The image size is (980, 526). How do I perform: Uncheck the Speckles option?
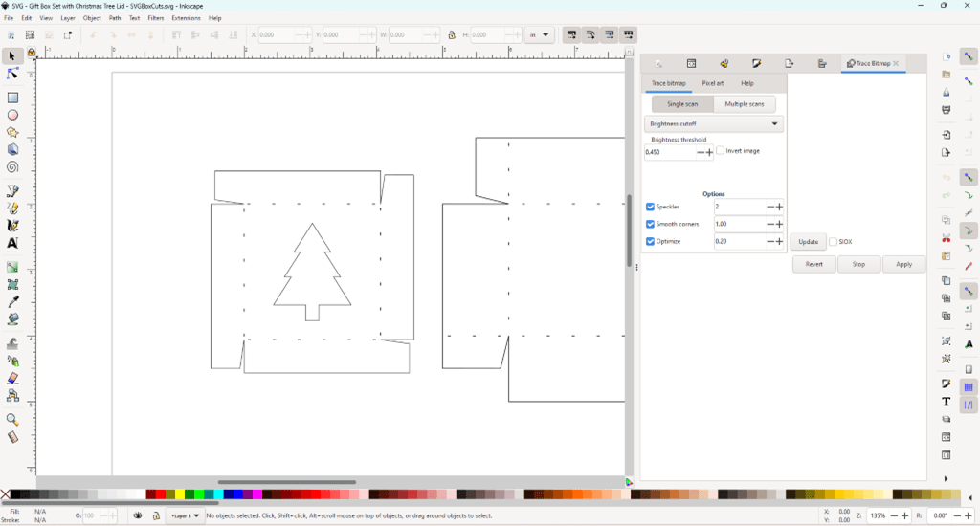[x=651, y=207]
